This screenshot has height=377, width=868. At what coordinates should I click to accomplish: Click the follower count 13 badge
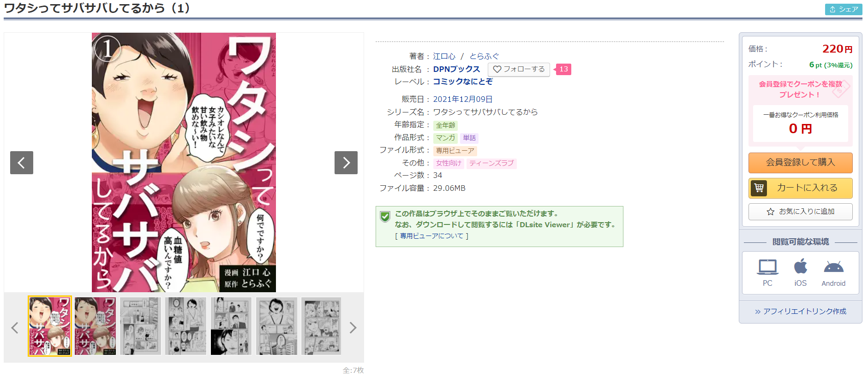(563, 69)
